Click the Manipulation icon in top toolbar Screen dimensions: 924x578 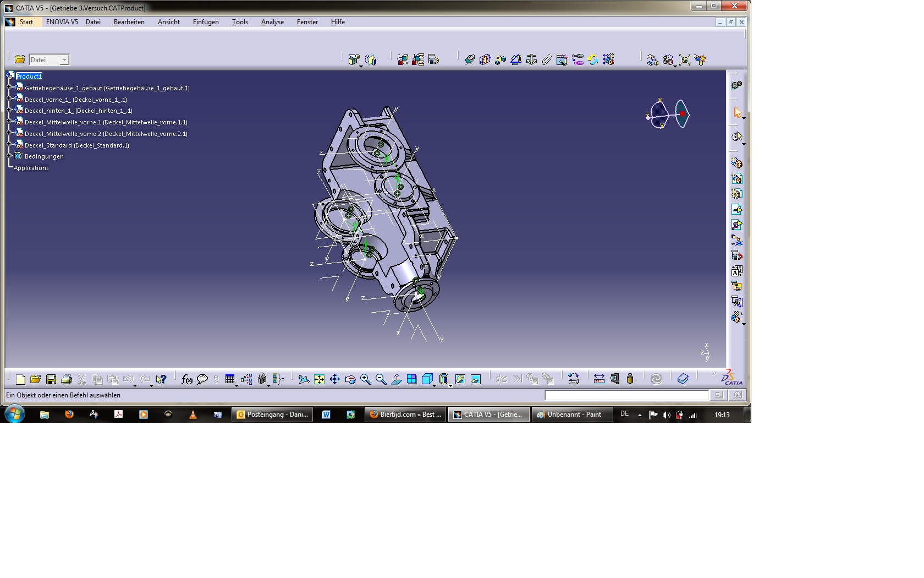[x=653, y=60]
